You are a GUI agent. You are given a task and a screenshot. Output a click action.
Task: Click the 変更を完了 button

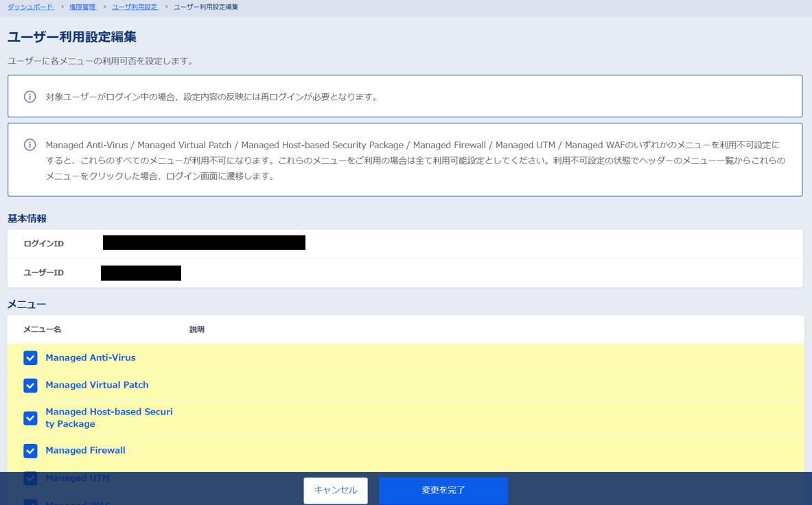pos(443,490)
